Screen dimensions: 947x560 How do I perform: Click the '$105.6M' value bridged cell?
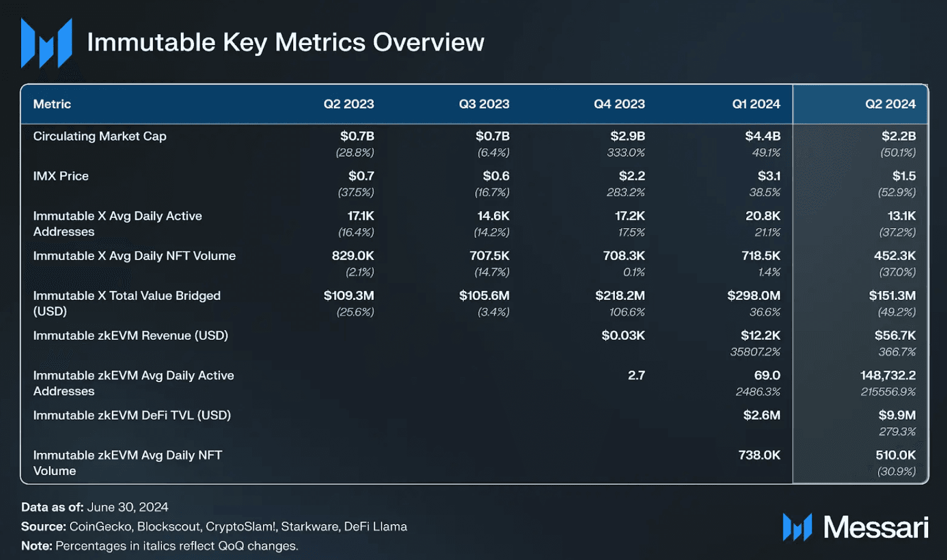[484, 295]
